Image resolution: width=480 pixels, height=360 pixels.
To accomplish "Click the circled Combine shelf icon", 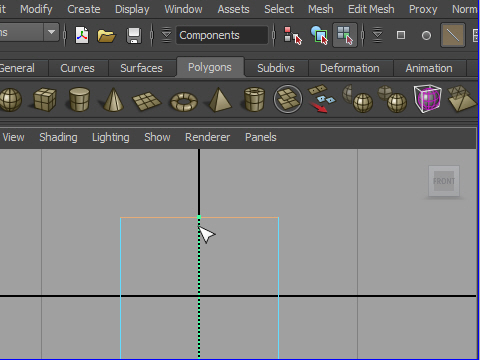I will coord(288,99).
